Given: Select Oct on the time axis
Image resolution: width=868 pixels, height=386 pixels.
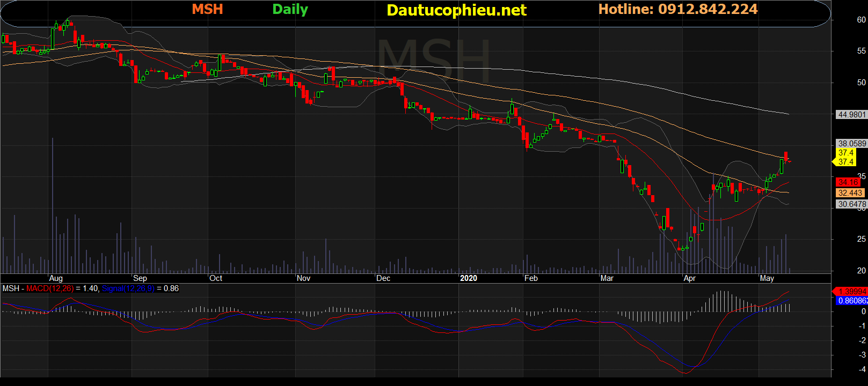Looking at the screenshot, I should [216, 278].
